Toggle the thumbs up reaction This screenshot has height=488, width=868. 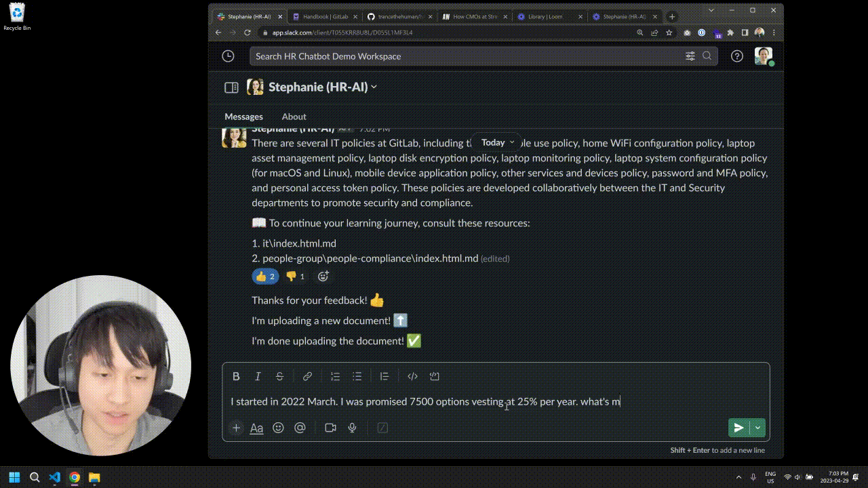265,276
